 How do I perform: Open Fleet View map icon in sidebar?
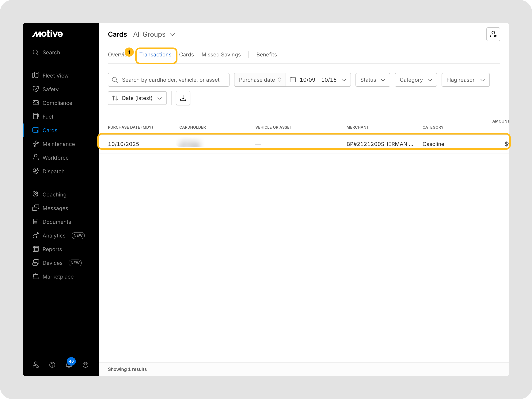[x=36, y=75]
